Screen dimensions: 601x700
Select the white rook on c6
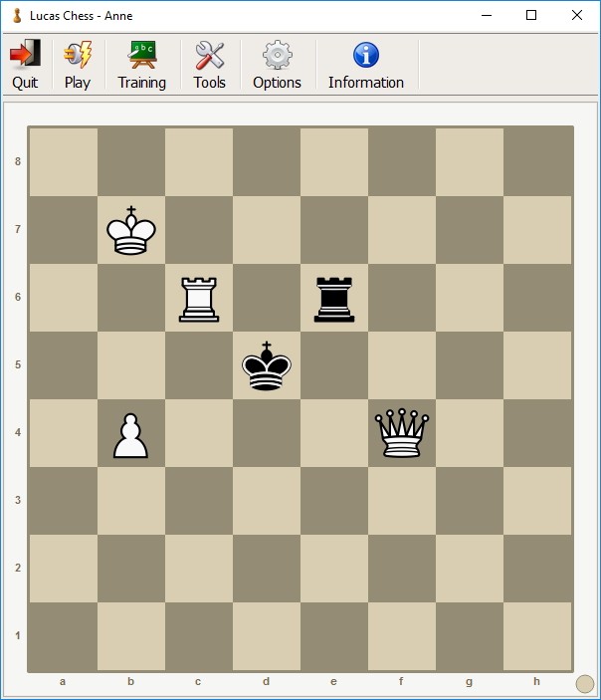[x=199, y=299]
